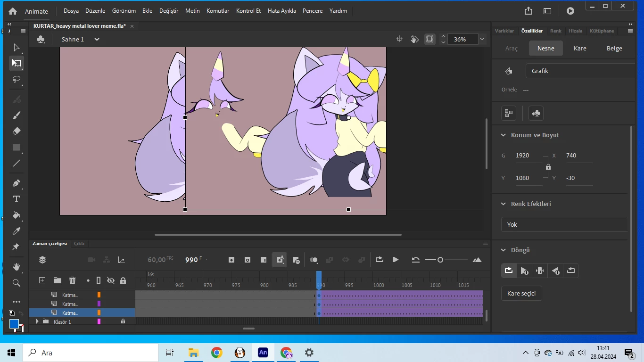Switch to the Çıktı tab
644x362 pixels.
click(x=79, y=244)
